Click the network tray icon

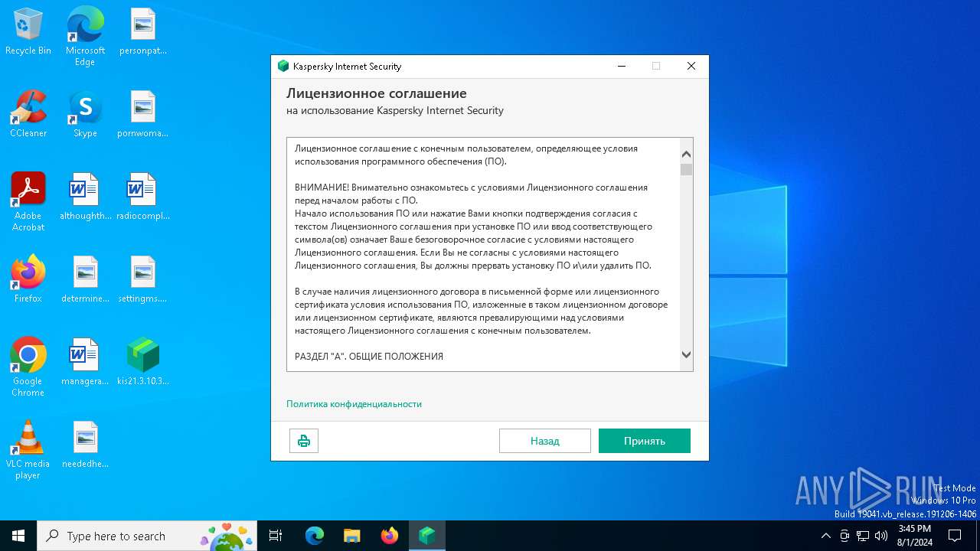click(863, 536)
